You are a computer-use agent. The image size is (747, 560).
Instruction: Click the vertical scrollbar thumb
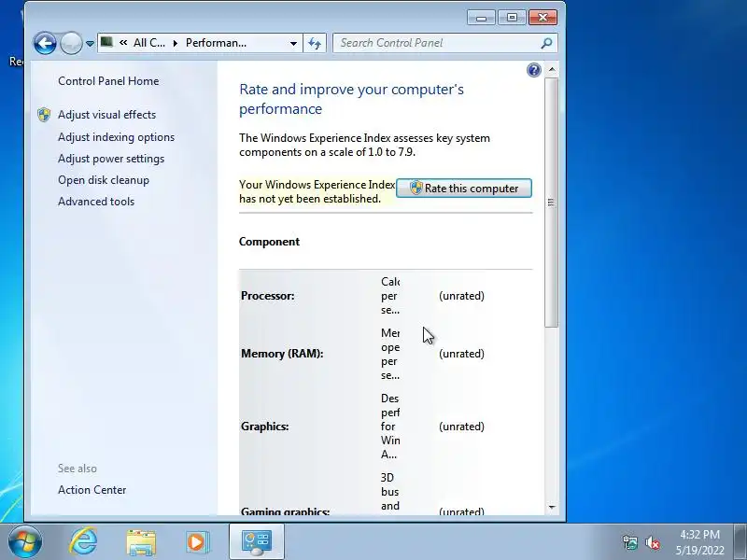(551, 203)
